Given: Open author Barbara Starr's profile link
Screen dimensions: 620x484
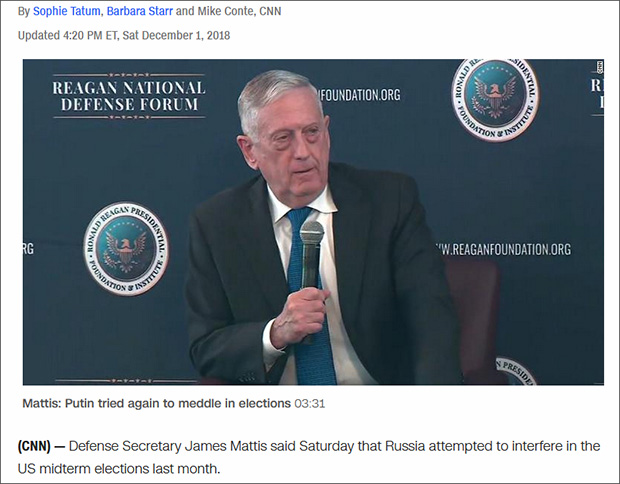Looking at the screenshot, I should pos(140,11).
